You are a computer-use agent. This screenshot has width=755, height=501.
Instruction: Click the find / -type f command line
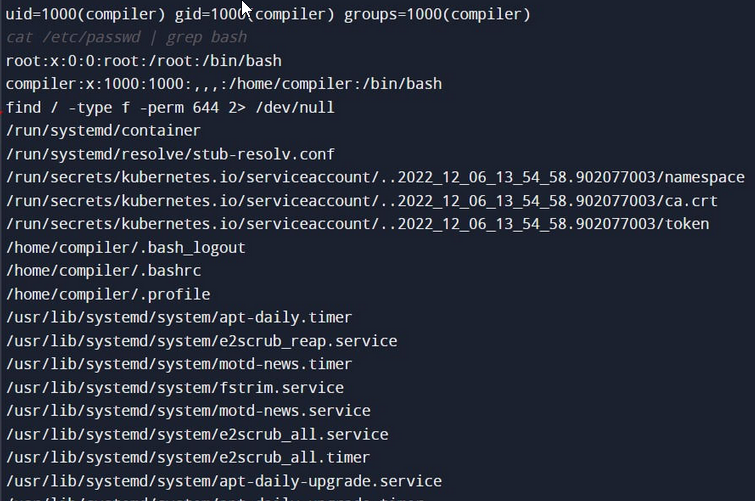[x=170, y=107]
